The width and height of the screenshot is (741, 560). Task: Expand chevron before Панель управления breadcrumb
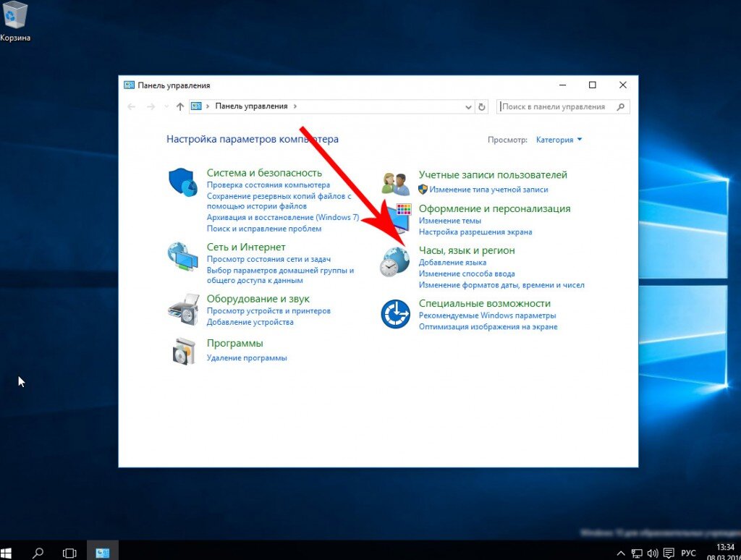point(208,106)
